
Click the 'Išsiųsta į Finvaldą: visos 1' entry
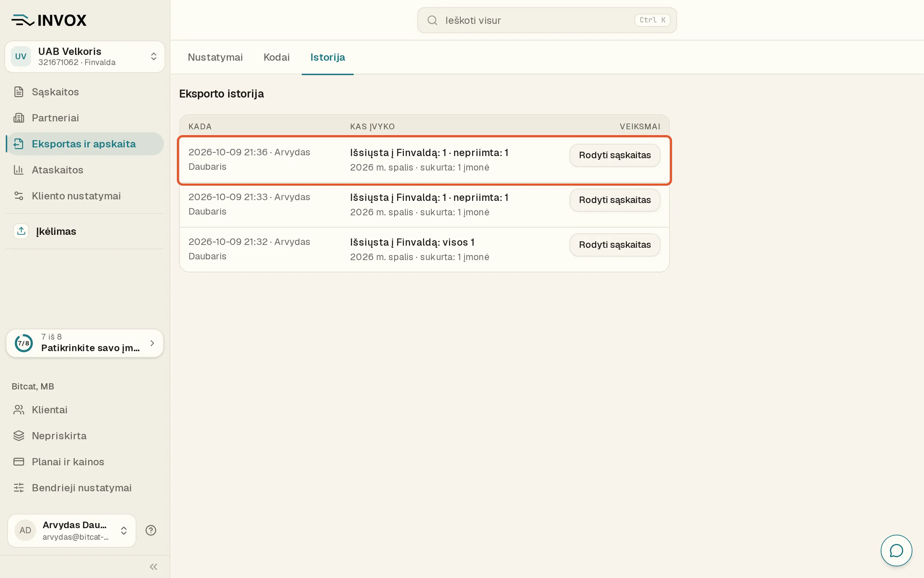(412, 242)
